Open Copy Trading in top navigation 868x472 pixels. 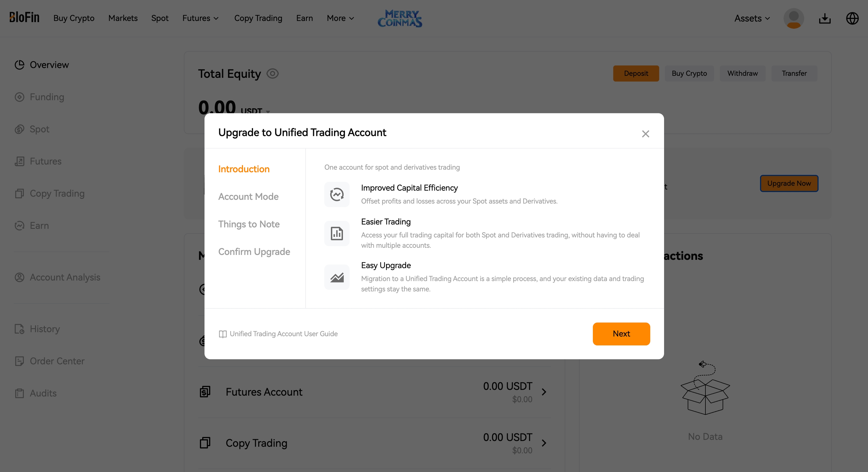coord(258,18)
